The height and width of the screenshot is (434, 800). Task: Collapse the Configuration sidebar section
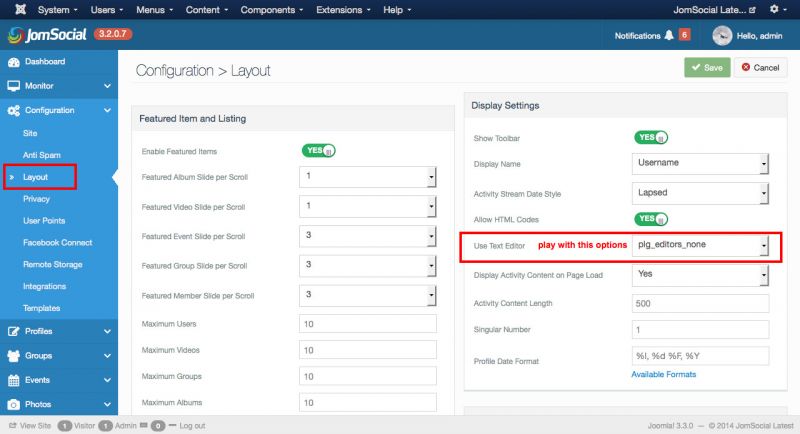[107, 110]
